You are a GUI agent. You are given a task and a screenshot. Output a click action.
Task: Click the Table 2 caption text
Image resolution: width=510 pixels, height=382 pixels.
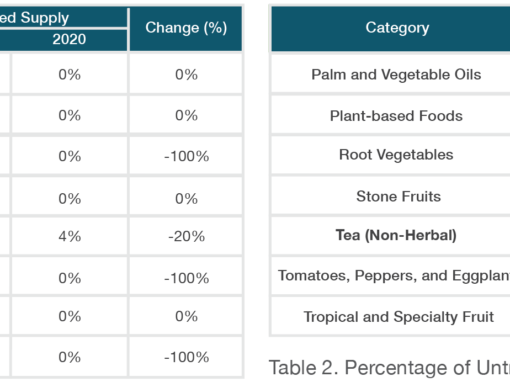389,368
